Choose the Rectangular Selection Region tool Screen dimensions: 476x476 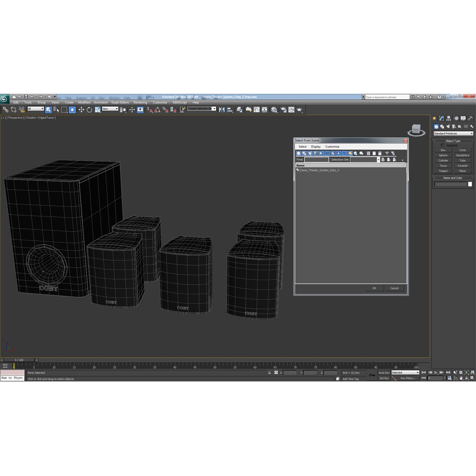coord(64,110)
